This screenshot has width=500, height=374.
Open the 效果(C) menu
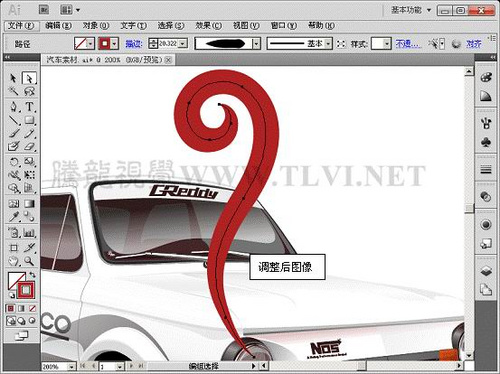pyautogui.click(x=208, y=26)
